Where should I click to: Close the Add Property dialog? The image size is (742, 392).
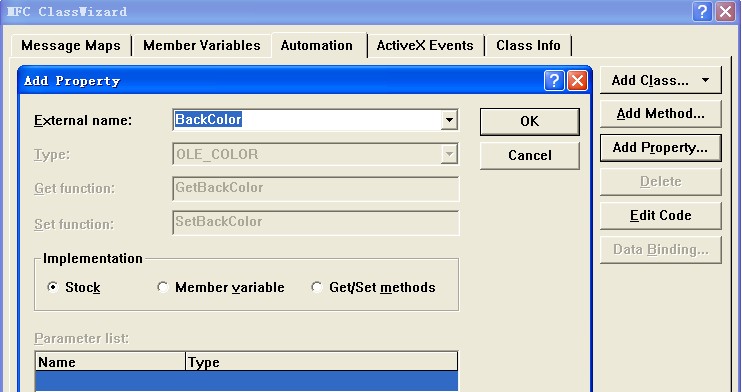(577, 80)
